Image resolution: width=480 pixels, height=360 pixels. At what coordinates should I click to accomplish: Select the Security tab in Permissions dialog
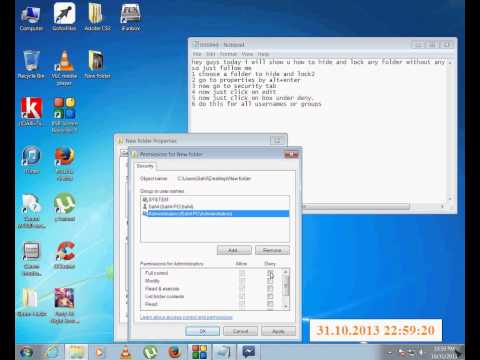tap(145, 166)
